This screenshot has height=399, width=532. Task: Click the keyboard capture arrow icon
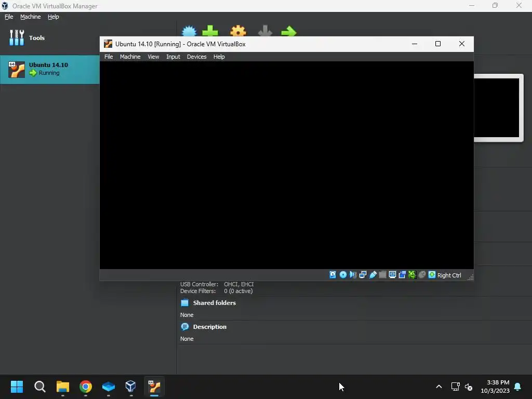coord(432,275)
